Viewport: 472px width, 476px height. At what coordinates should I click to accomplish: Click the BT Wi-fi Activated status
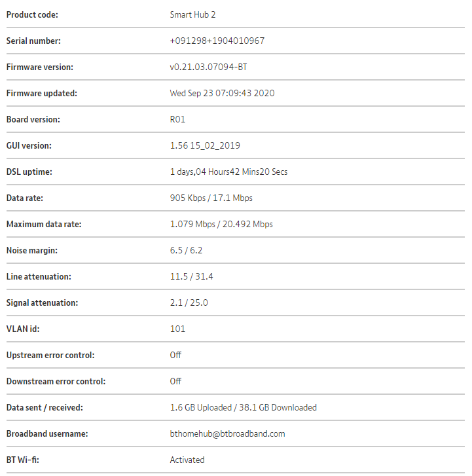click(x=187, y=460)
